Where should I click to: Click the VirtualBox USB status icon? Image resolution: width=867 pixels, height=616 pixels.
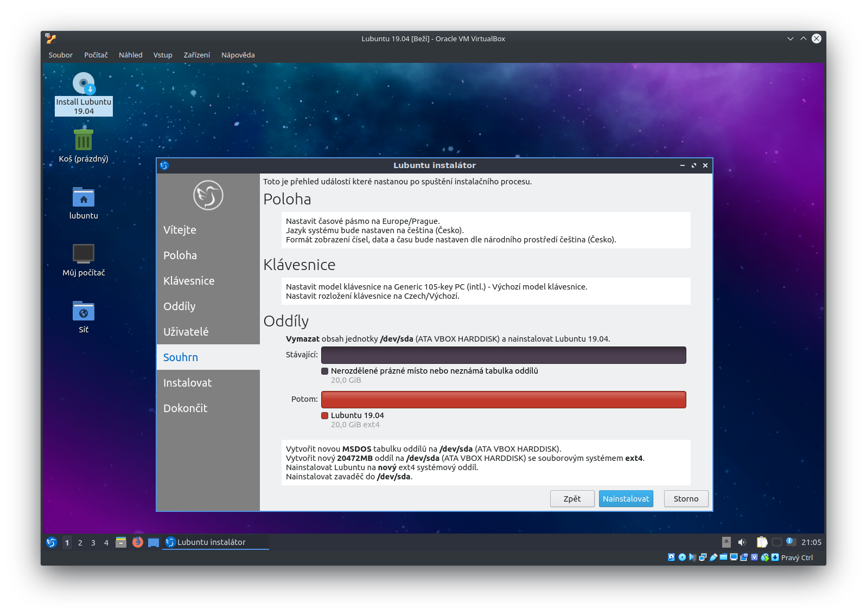713,557
